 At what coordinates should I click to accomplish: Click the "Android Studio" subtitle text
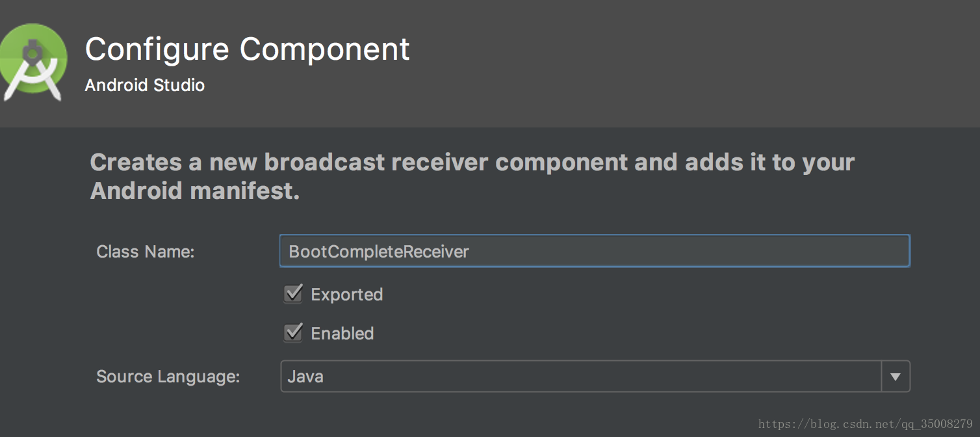pyautogui.click(x=145, y=85)
